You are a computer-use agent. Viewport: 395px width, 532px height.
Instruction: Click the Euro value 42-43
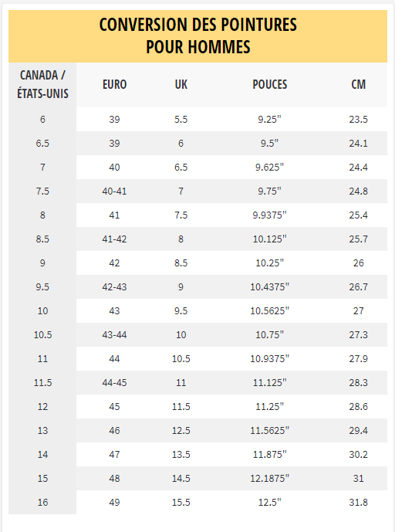[115, 287]
